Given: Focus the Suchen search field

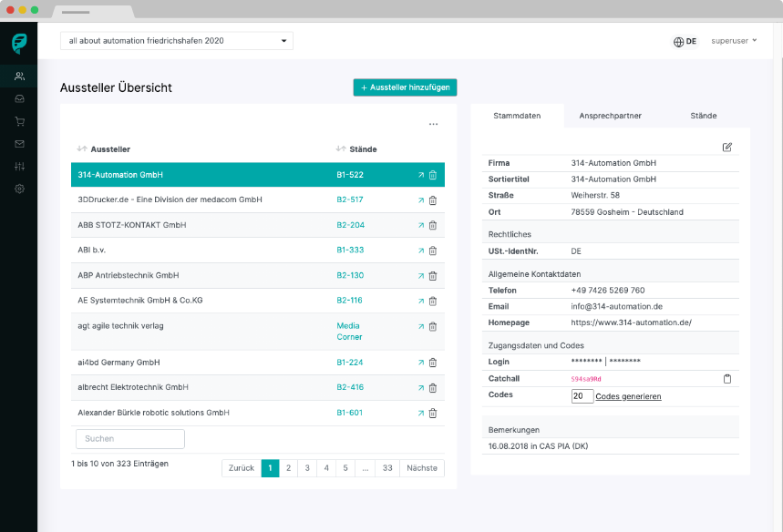Looking at the screenshot, I should pyautogui.click(x=130, y=439).
